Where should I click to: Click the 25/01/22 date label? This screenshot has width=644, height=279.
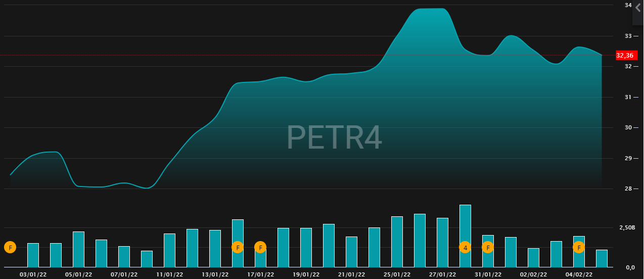click(x=397, y=274)
